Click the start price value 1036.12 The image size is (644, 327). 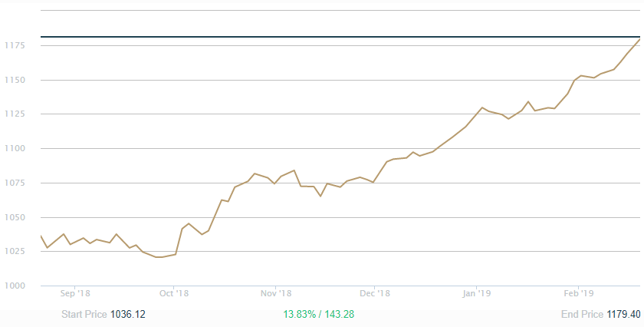(128, 314)
